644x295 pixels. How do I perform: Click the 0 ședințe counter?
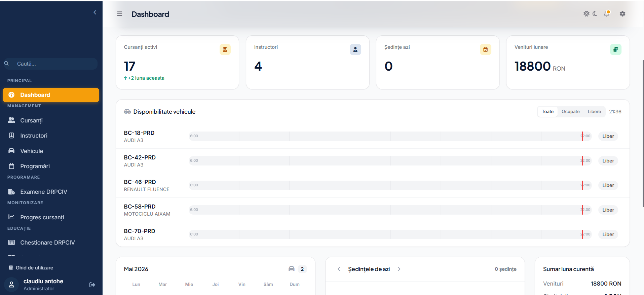(505, 269)
